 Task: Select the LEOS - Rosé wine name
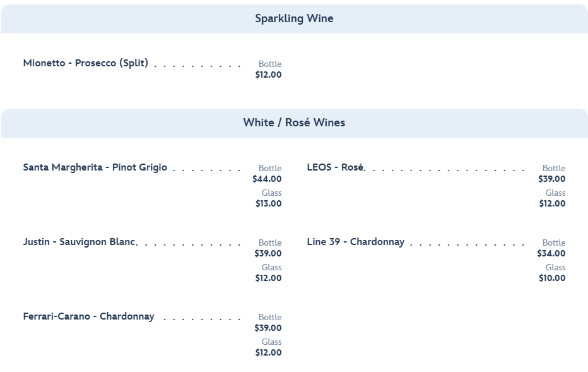tap(335, 167)
